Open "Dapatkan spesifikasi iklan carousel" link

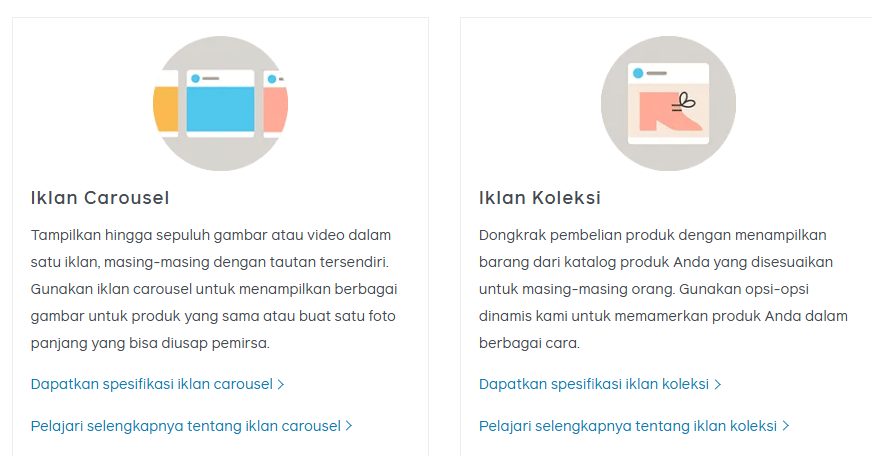pyautogui.click(x=152, y=384)
